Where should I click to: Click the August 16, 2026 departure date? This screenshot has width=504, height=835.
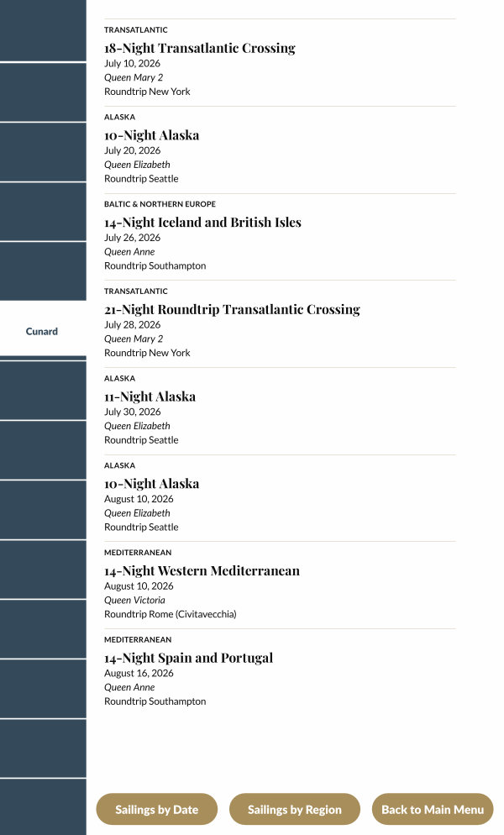pyautogui.click(x=139, y=673)
